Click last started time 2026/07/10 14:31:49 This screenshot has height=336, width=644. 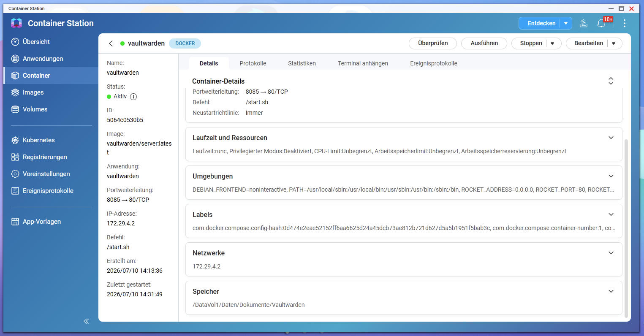pos(135,294)
